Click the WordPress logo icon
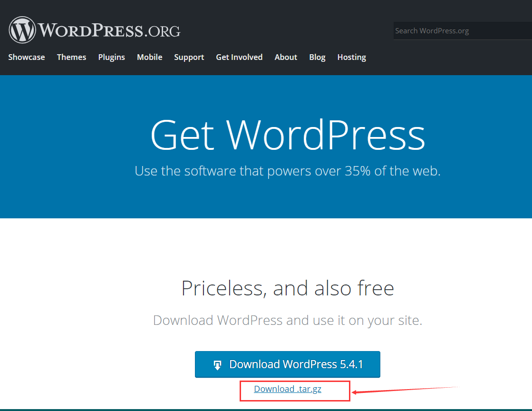The height and width of the screenshot is (411, 532). tap(22, 30)
